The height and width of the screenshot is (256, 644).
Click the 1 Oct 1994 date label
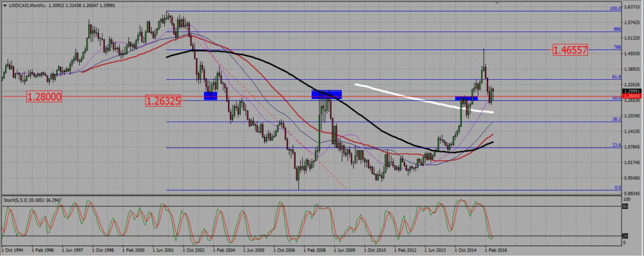click(x=12, y=249)
